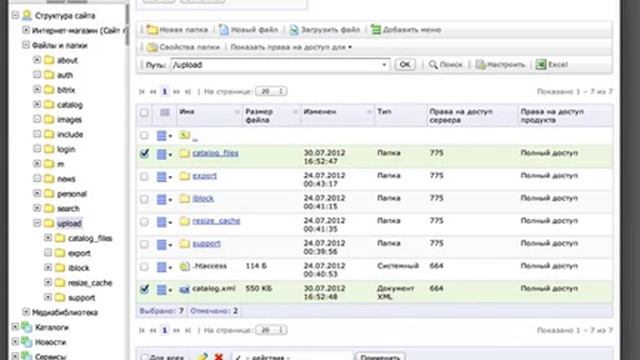The height and width of the screenshot is (360, 640).
Task: Select the personal folder in tree
Action: 72,194
